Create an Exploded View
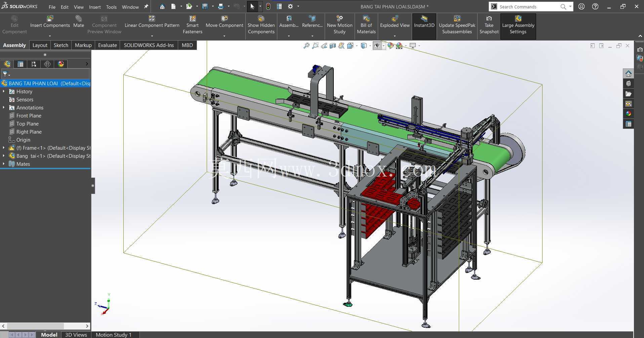This screenshot has height=338, width=644. (x=395, y=21)
